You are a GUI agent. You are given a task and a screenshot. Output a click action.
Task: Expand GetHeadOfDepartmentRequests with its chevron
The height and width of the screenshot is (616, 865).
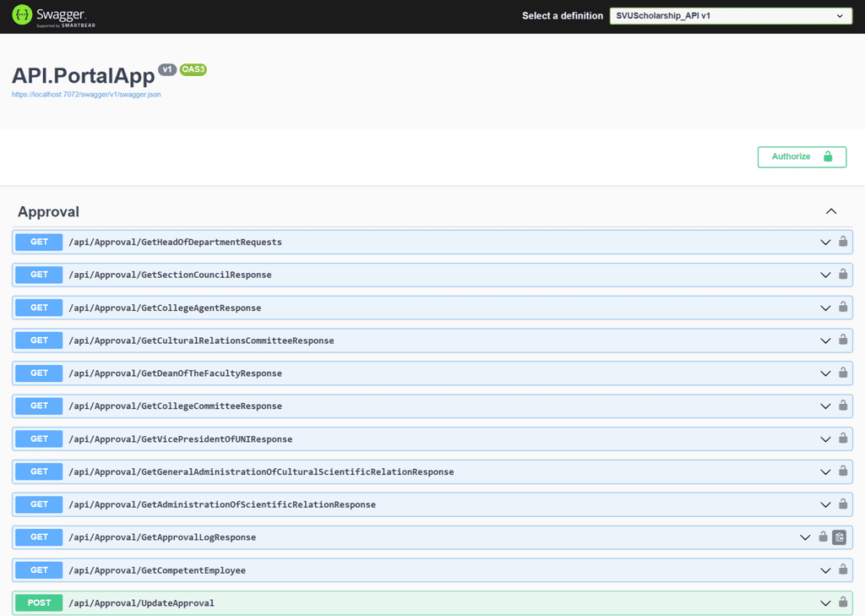click(x=825, y=243)
